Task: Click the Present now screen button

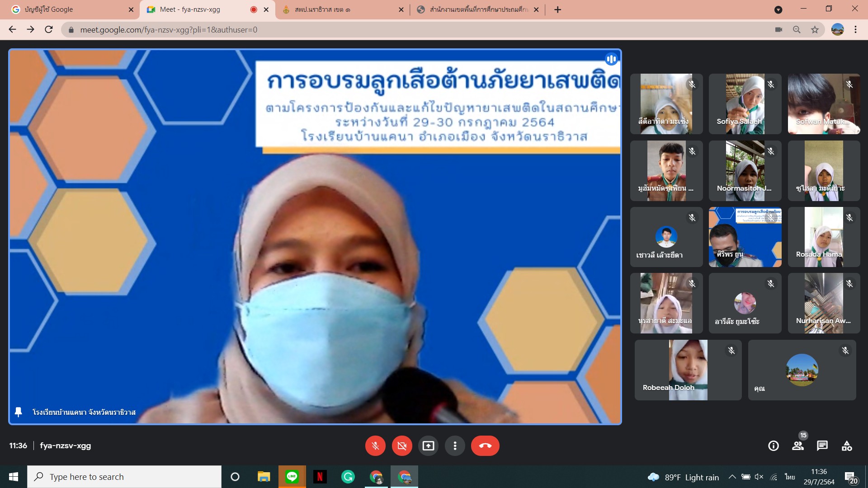Action: pos(428,446)
